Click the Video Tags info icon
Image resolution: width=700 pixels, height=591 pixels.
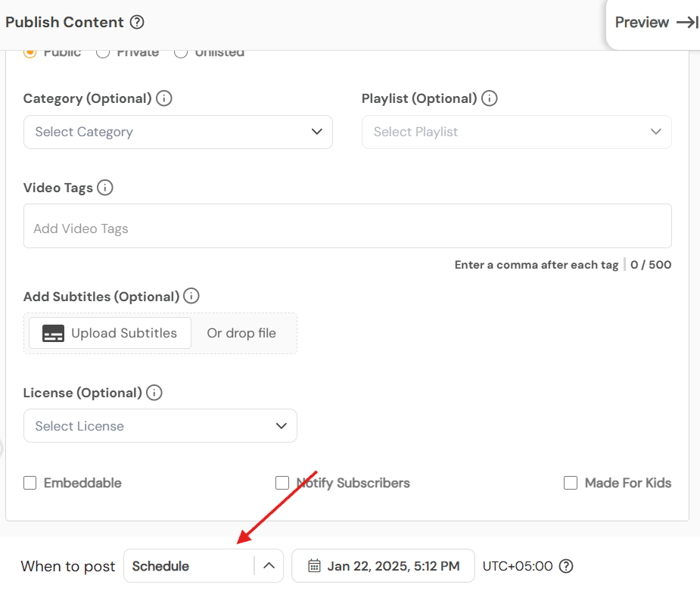pos(105,188)
